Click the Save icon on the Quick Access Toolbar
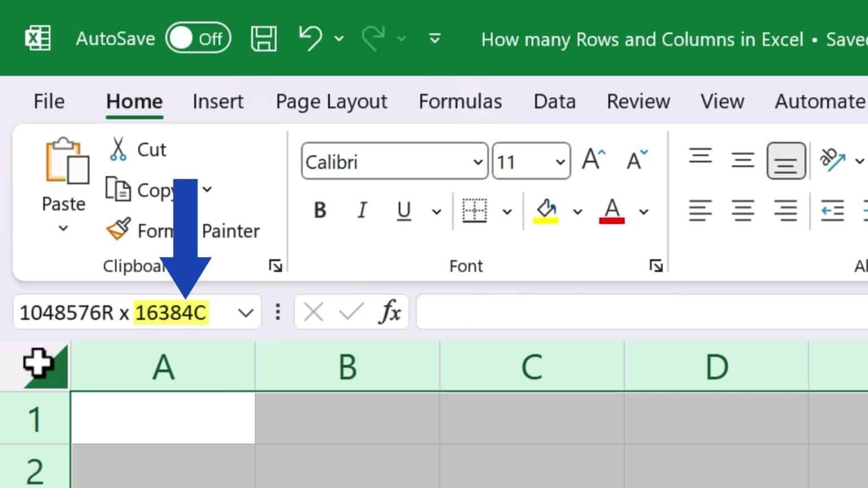The height and width of the screenshot is (488, 868). point(263,38)
